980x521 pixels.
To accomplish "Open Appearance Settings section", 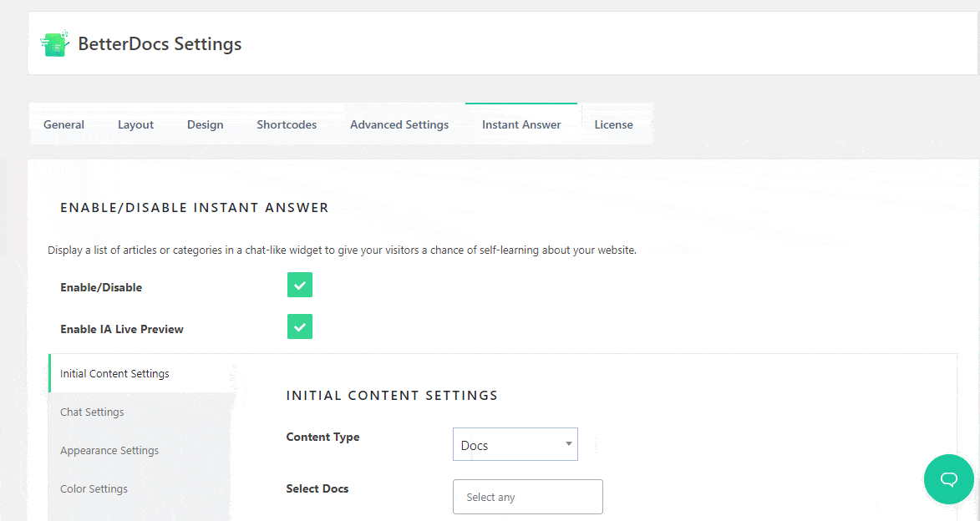I will pos(109,450).
